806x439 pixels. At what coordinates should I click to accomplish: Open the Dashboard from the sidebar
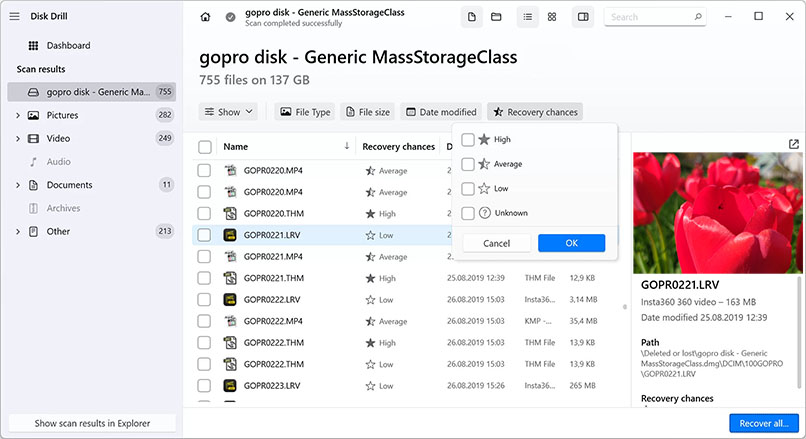pos(67,46)
